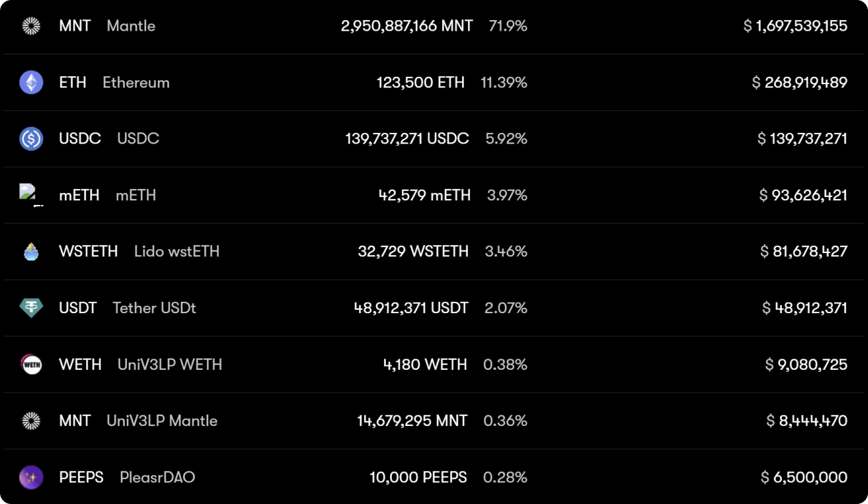Select the Tether USDt asset label

click(x=154, y=308)
